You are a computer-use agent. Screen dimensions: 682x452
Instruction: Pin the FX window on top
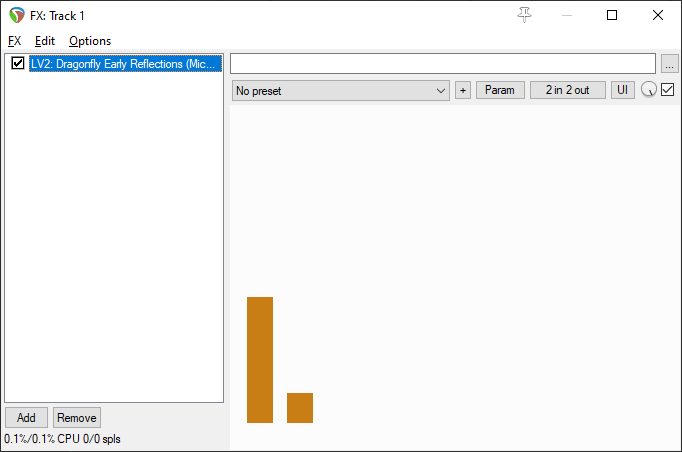(525, 15)
